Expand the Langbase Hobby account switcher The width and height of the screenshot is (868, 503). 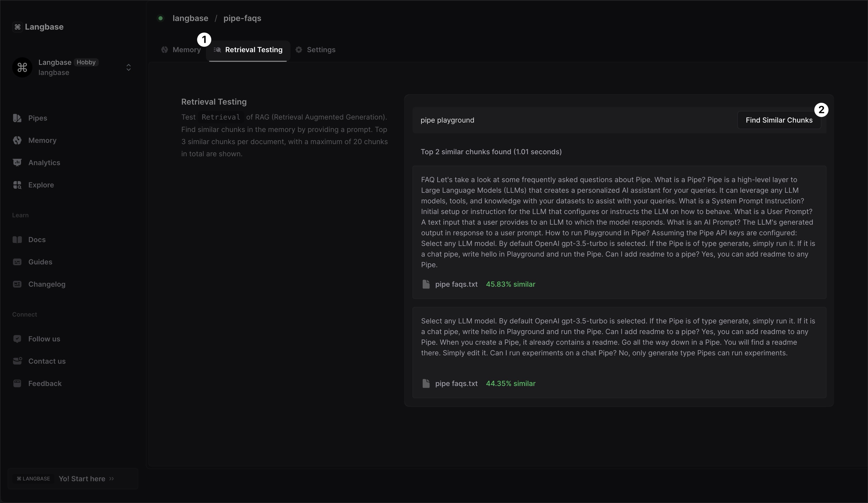[128, 68]
